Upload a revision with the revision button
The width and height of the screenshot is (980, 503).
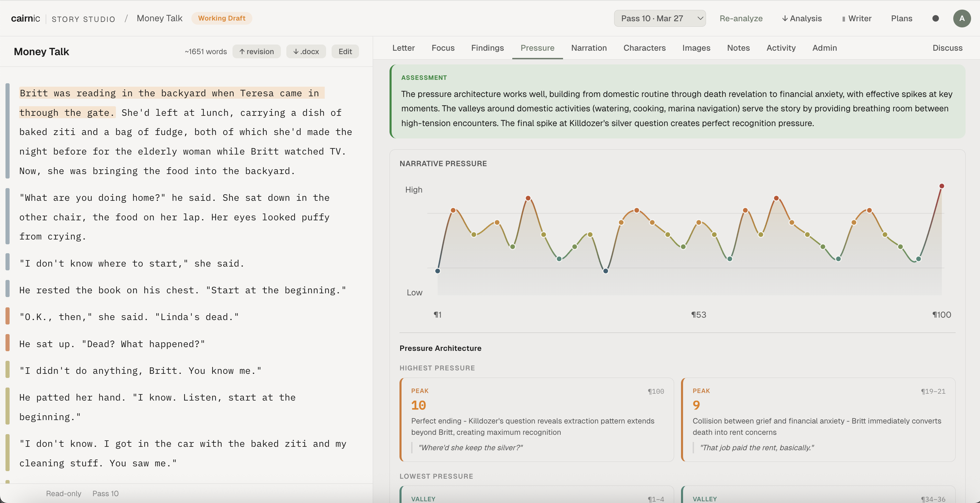256,51
